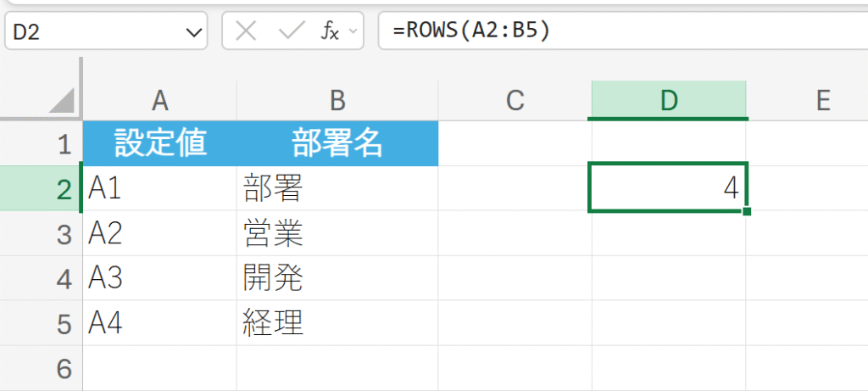Select the cell containing A4
Screen dimensions: 868x391
pyautogui.click(x=160, y=323)
